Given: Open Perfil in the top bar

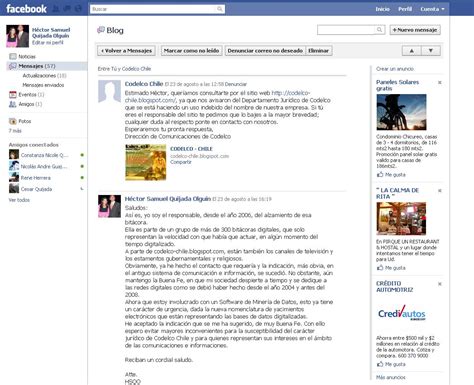Looking at the screenshot, I should 405,9.
